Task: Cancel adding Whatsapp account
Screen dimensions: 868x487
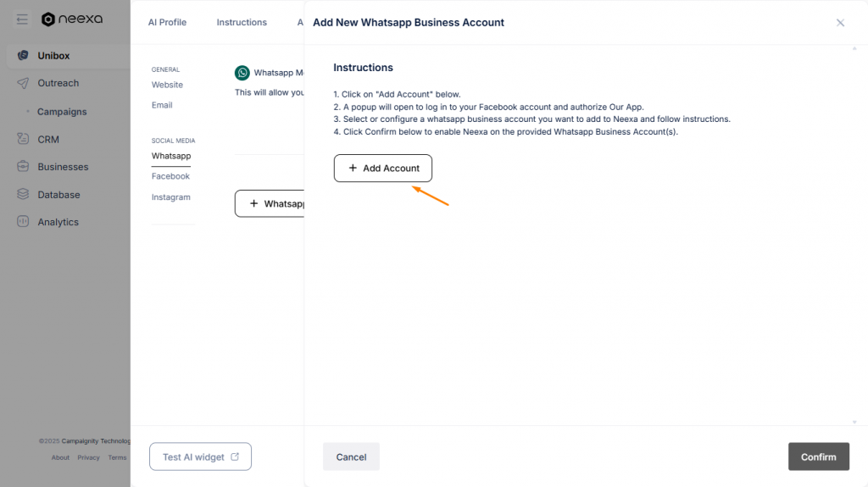Action: [x=351, y=457]
